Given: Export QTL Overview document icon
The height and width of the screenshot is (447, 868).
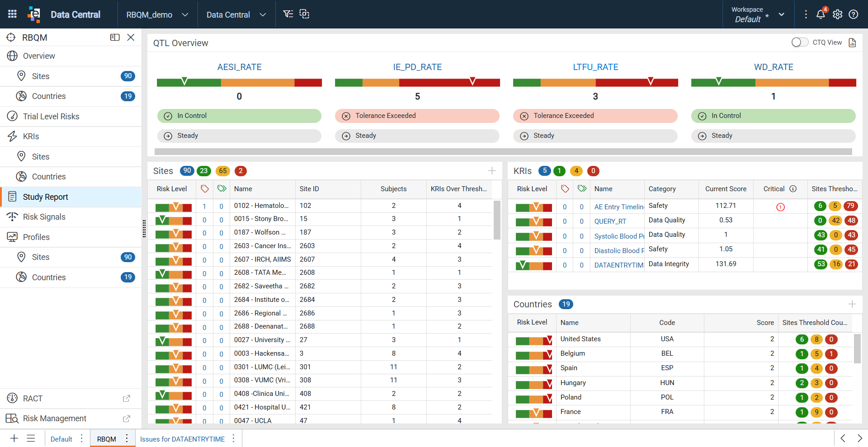Looking at the screenshot, I should click(x=852, y=42).
